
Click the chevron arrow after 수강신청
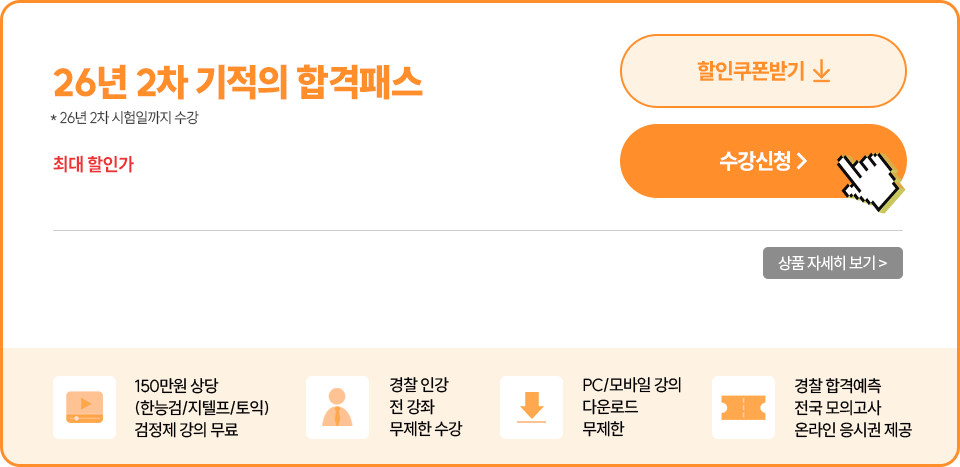pos(802,161)
